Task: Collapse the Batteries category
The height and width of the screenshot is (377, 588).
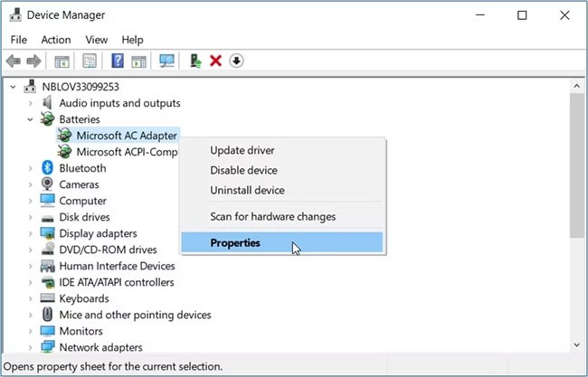Action: 30,119
